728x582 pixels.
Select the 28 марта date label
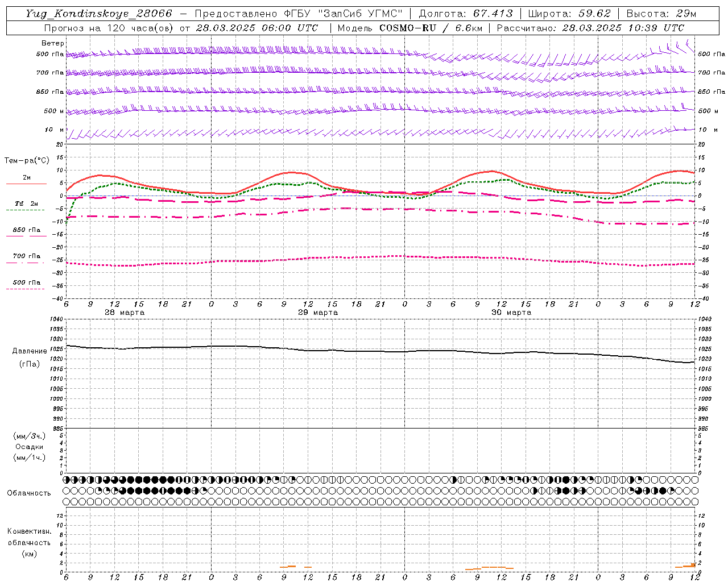click(x=125, y=313)
